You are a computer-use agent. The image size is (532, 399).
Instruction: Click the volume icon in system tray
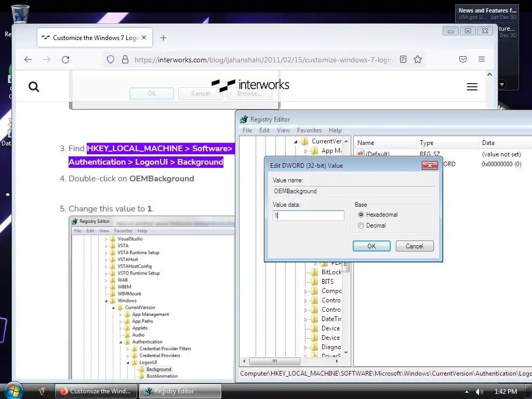480,392
